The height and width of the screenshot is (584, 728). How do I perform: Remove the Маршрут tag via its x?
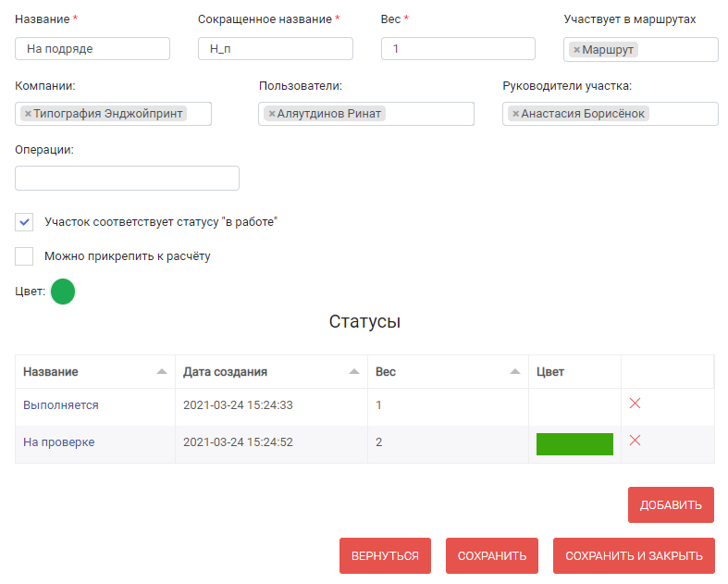576,50
